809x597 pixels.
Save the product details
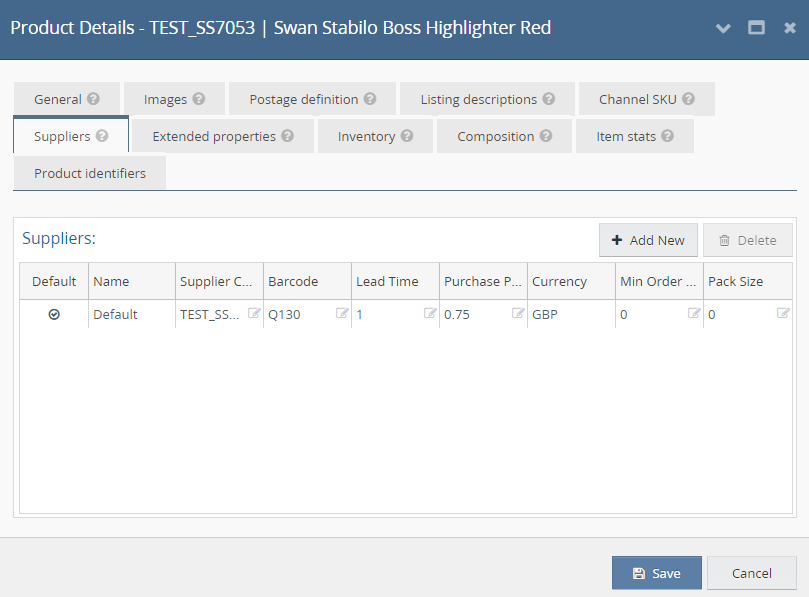[657, 573]
